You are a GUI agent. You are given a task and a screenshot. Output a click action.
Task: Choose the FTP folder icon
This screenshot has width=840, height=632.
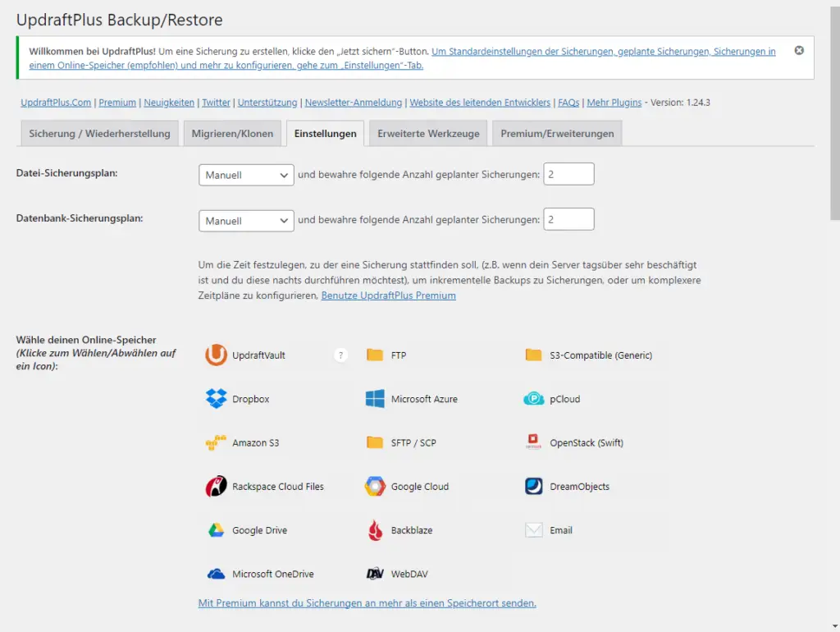[374, 355]
